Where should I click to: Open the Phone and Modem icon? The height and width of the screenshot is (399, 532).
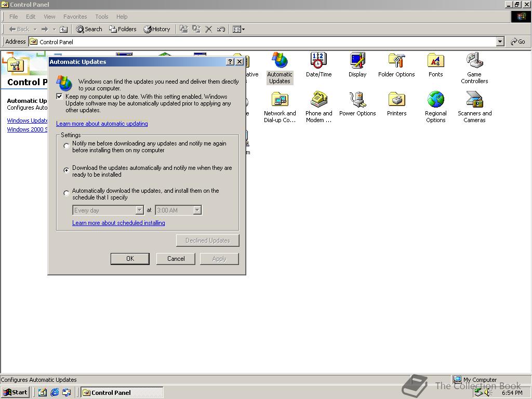318,107
